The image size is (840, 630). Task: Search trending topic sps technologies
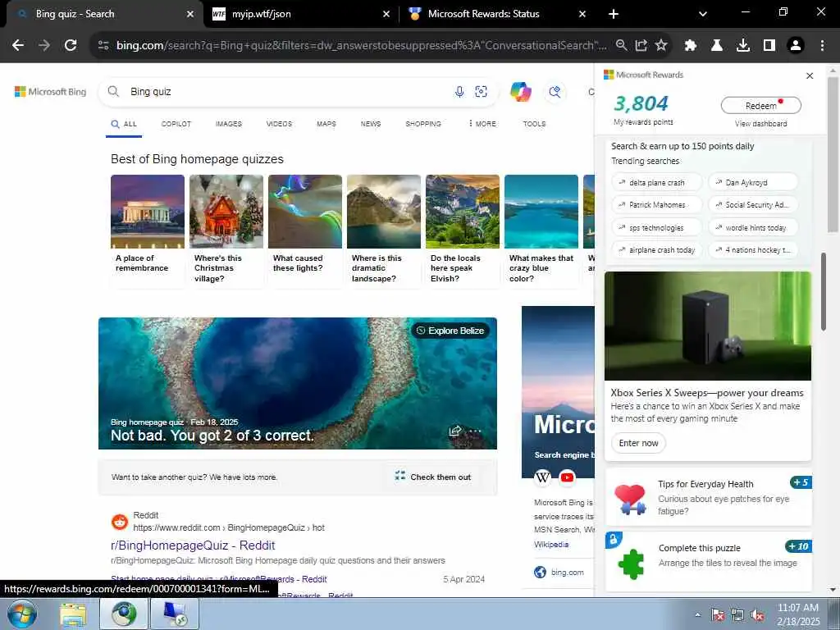[x=656, y=228]
